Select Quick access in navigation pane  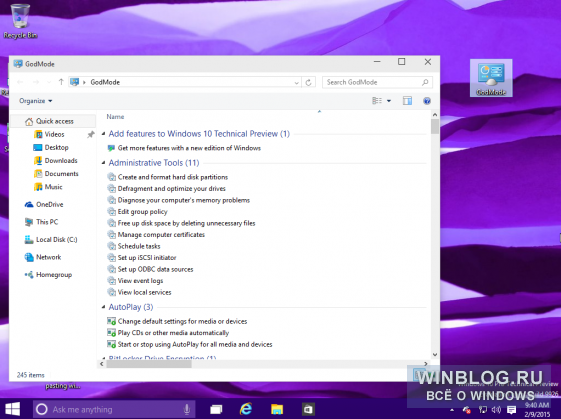pos(54,121)
